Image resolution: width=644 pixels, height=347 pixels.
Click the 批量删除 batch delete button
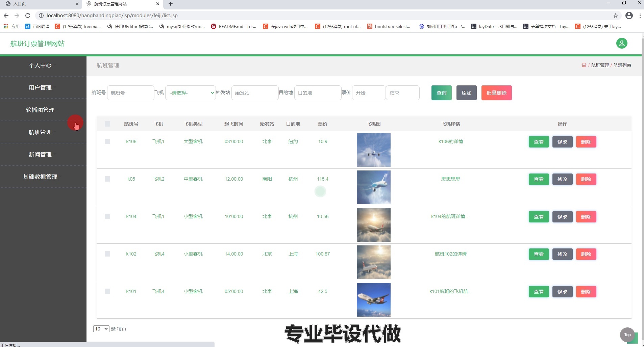(497, 93)
